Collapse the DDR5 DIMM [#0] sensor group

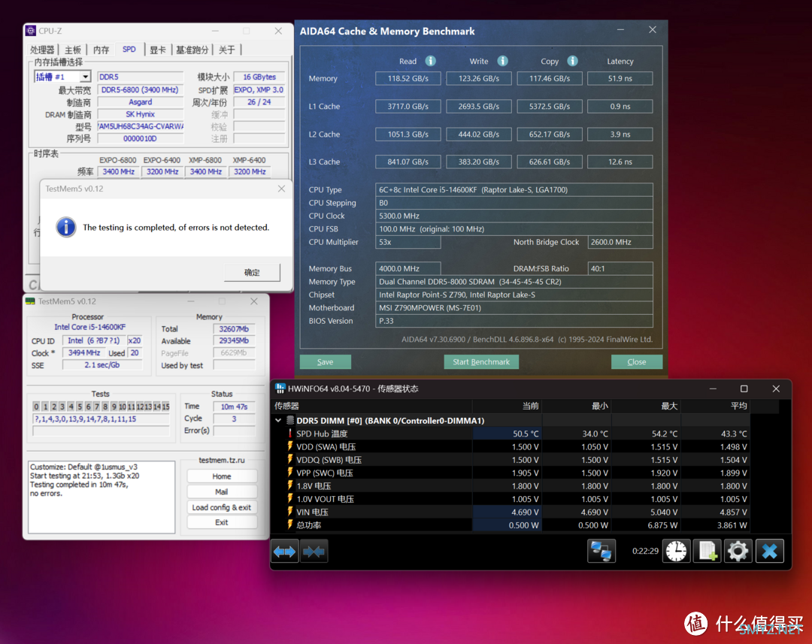(x=278, y=420)
